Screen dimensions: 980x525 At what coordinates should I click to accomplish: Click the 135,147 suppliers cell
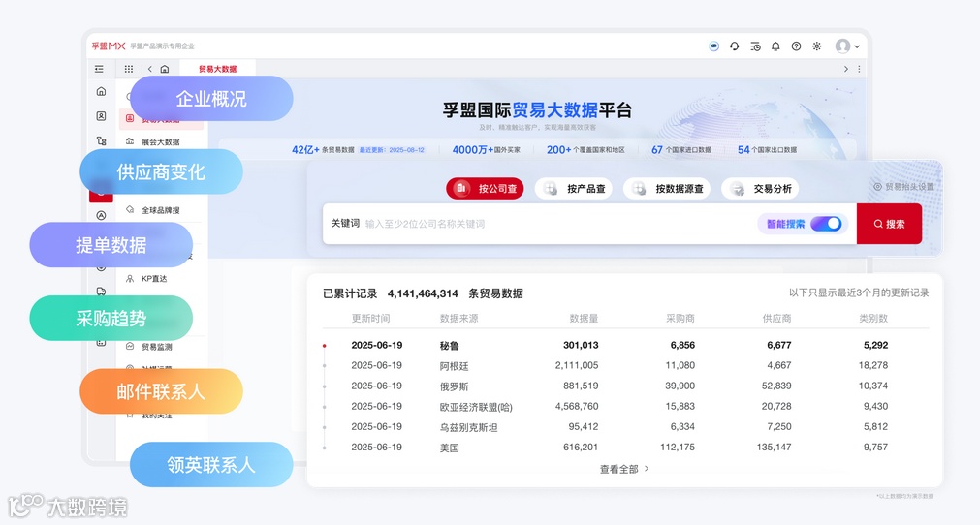click(x=774, y=447)
